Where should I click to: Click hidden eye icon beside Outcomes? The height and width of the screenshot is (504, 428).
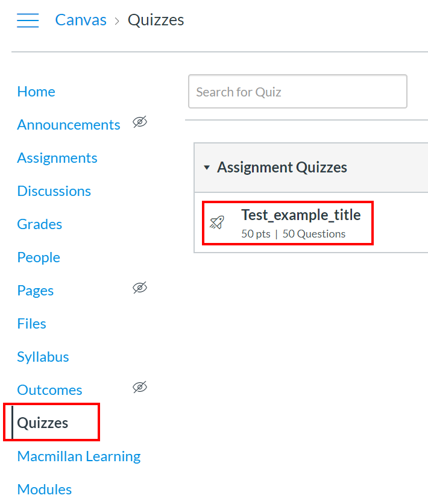tap(140, 388)
